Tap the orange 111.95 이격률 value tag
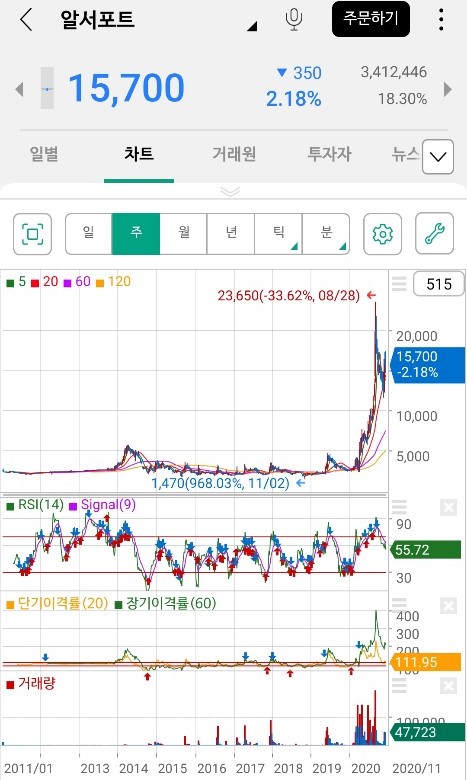Screen dimensions: 467x780 [426, 662]
